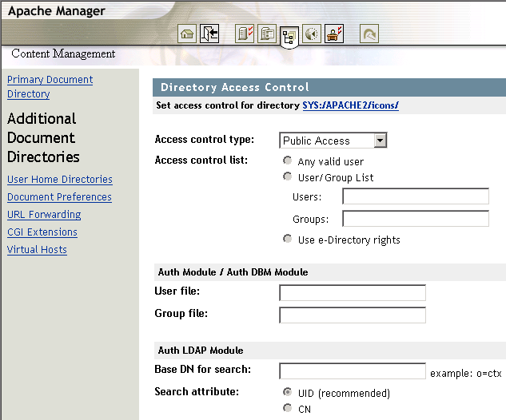Click the Groups input field
Viewport: 506px width, 420px height.
416,219
